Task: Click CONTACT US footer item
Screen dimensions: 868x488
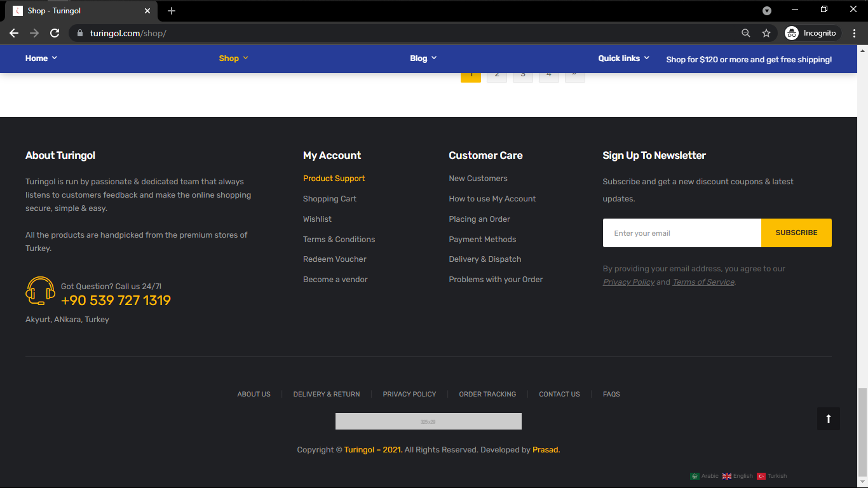Action: coord(559,395)
